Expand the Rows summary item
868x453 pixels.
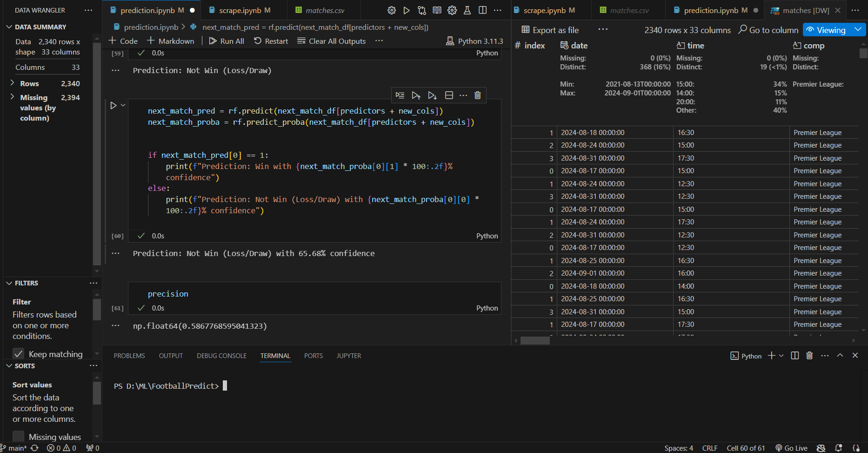[x=12, y=83]
